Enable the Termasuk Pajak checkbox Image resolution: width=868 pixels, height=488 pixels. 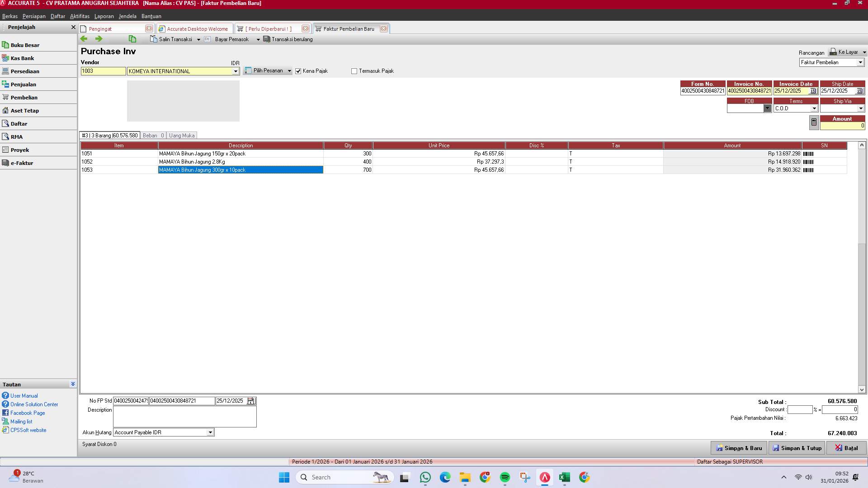[x=354, y=71]
